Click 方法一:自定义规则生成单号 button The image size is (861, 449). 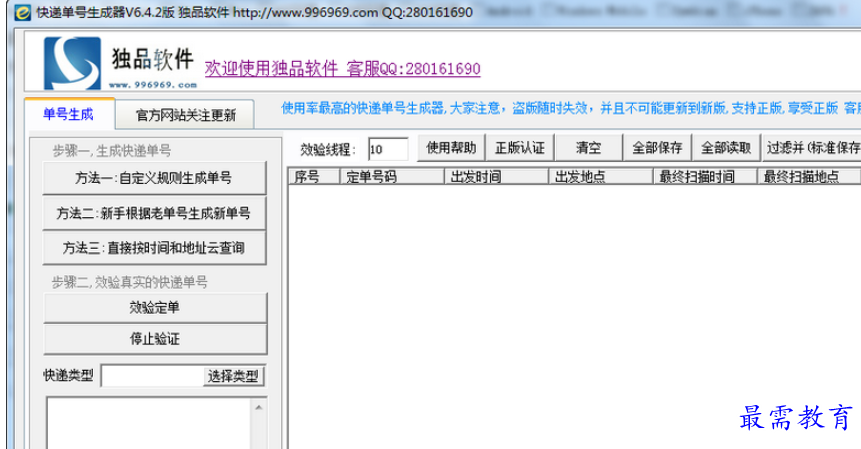[154, 178]
